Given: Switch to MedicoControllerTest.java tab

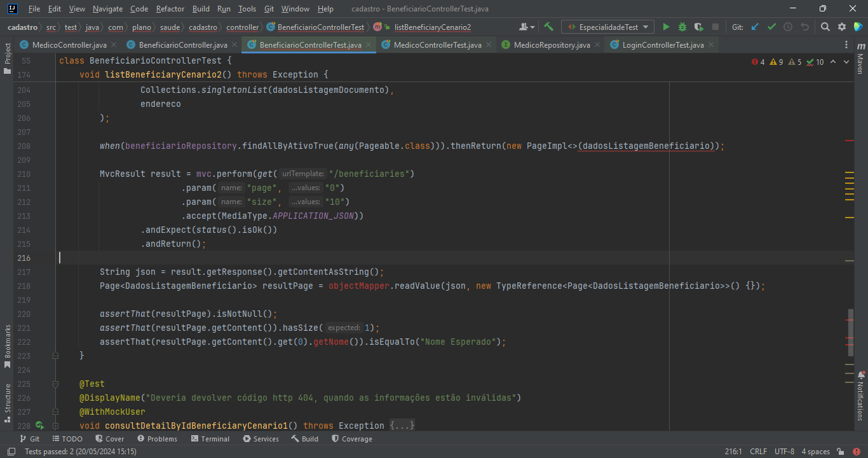Looking at the screenshot, I should tap(438, 45).
